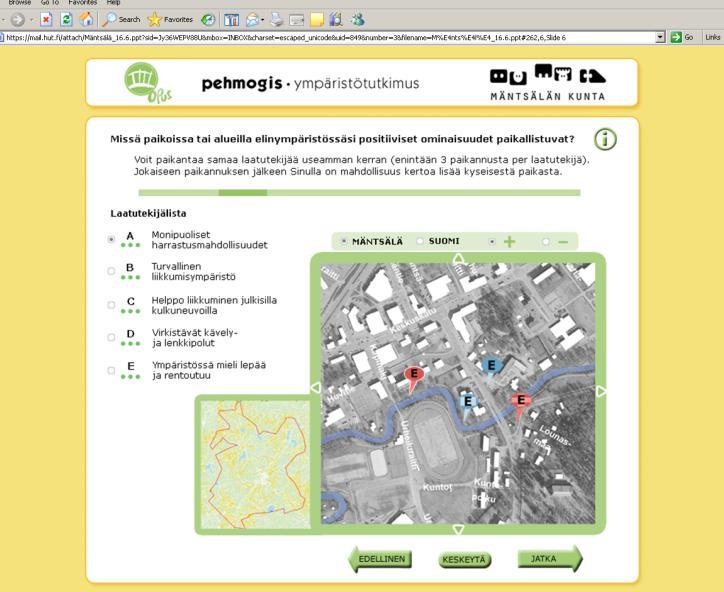Click the Links toolbar label
This screenshot has height=592, width=724.
pyautogui.click(x=712, y=37)
